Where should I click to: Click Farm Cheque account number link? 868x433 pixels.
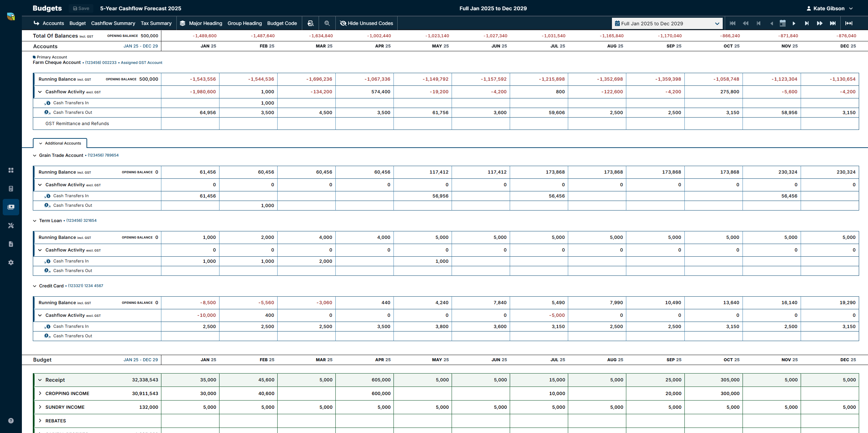(x=101, y=63)
